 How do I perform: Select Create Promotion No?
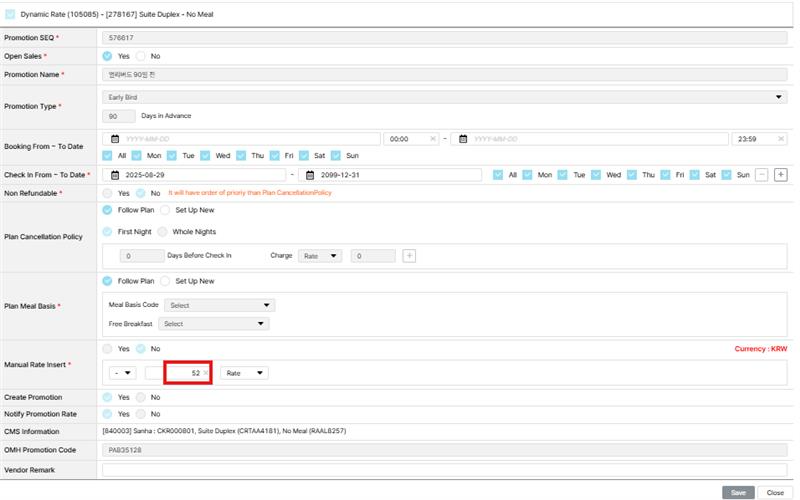(x=141, y=397)
